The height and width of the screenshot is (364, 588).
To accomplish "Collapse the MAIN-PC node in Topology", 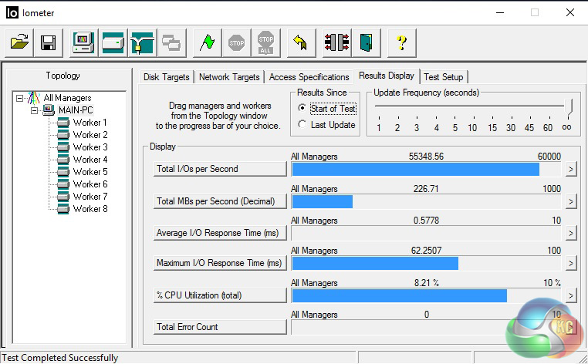I will (34, 110).
